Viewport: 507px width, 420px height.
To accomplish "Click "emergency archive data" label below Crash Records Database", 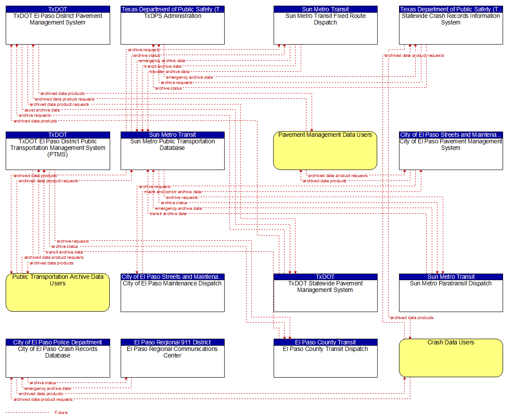I will (48, 389).
